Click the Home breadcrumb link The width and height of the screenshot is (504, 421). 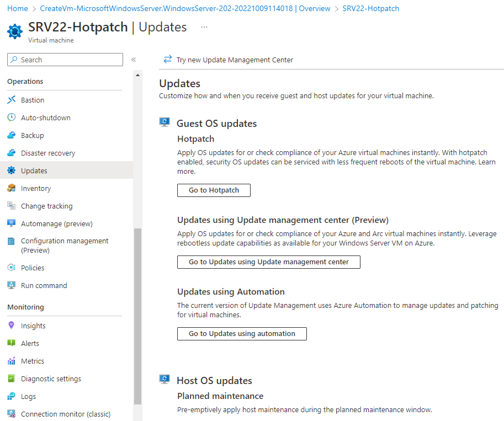pyautogui.click(x=18, y=8)
